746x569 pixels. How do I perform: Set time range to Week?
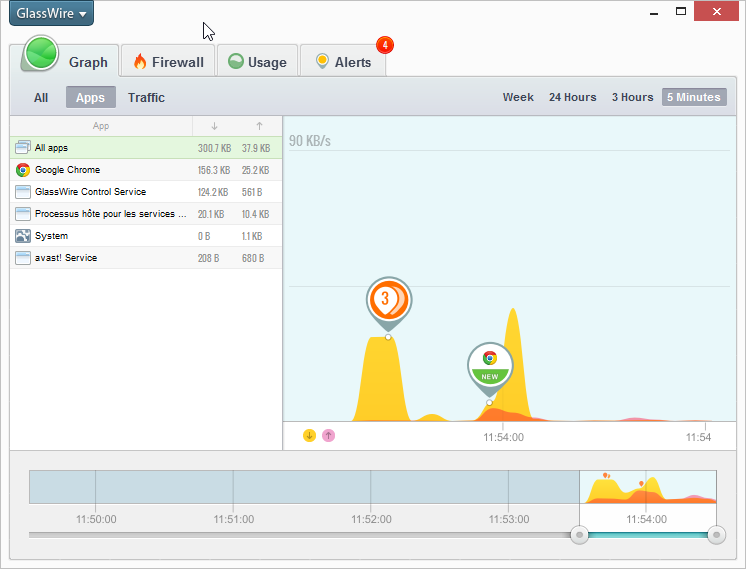coord(518,97)
